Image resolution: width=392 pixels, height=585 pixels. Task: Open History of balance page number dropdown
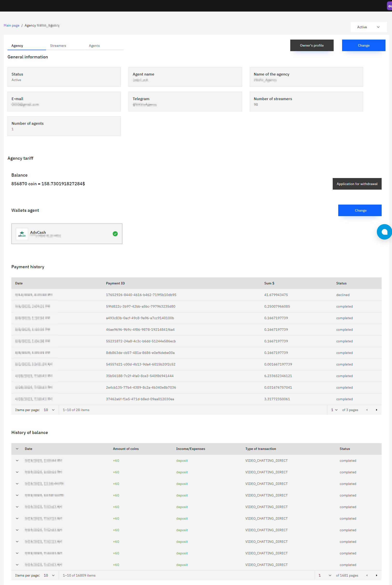pyautogui.click(x=324, y=575)
